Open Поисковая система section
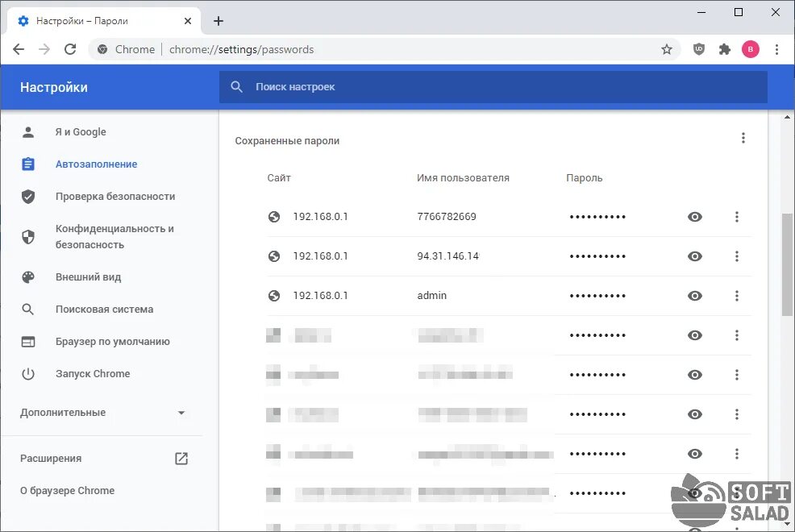Image resolution: width=795 pixels, height=532 pixels. click(104, 309)
